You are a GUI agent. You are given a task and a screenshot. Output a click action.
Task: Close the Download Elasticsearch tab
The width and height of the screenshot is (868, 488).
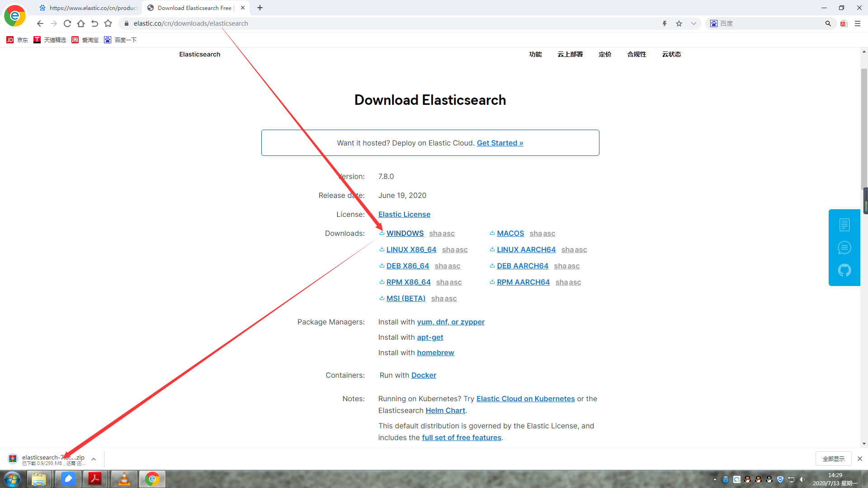tap(243, 8)
